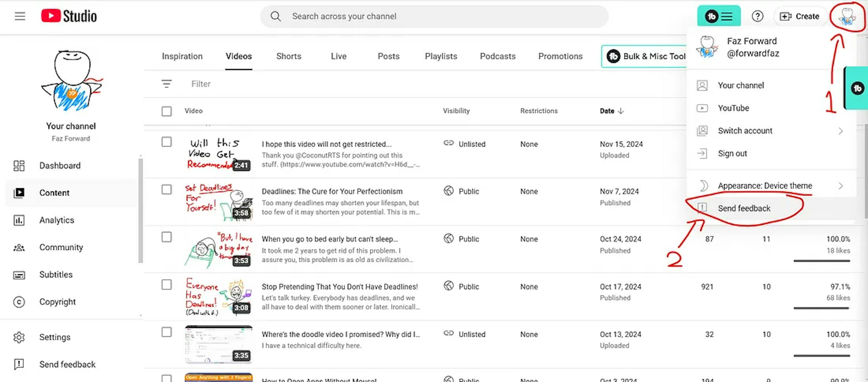Open Bulk & Misc Tools dropdown
Viewport: 868px width, 382px height.
644,56
